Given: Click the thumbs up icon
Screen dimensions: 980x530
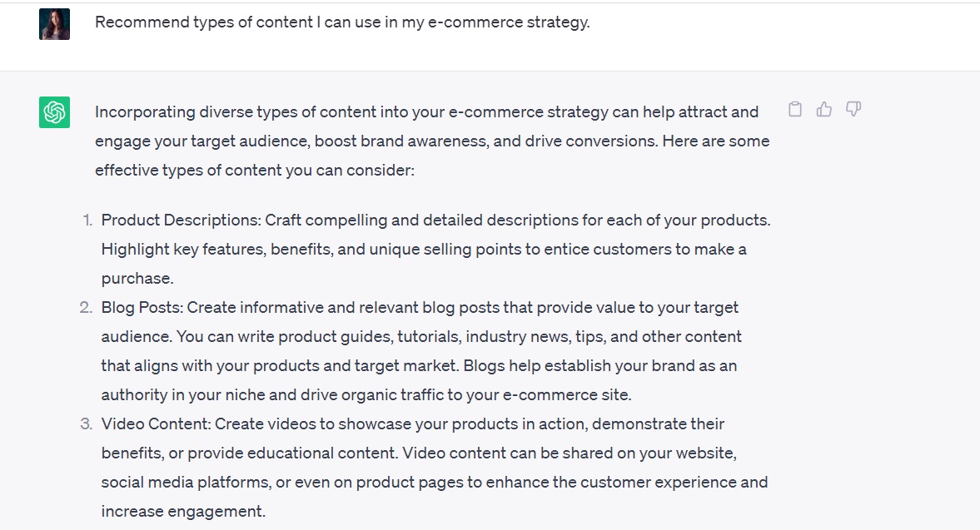Looking at the screenshot, I should 824,109.
